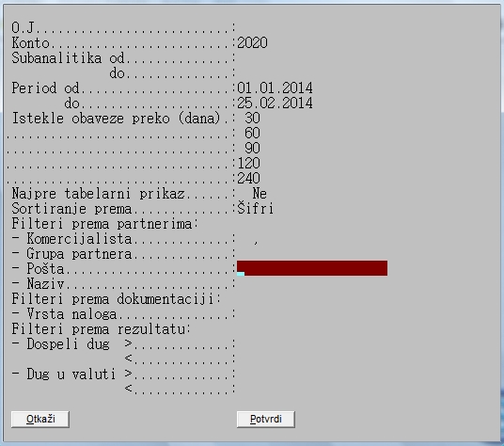504x446 pixels.
Task: Select the 240 days overdue value
Action: [x=249, y=178]
